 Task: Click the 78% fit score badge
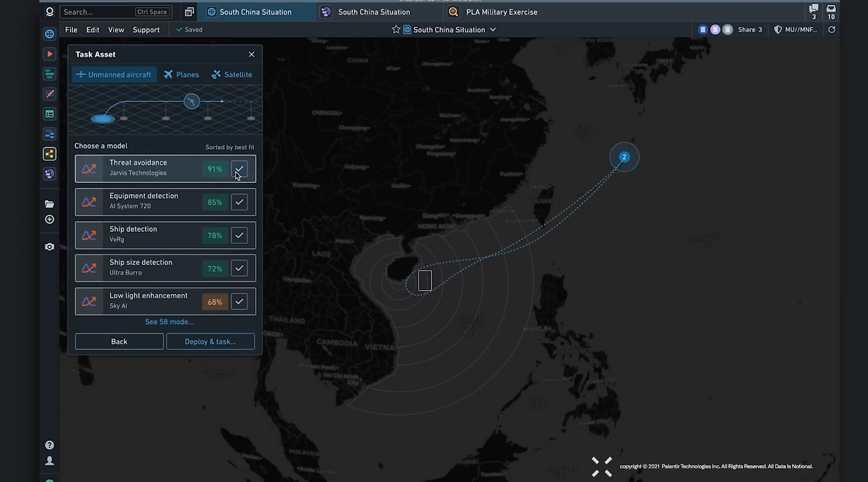coord(215,235)
